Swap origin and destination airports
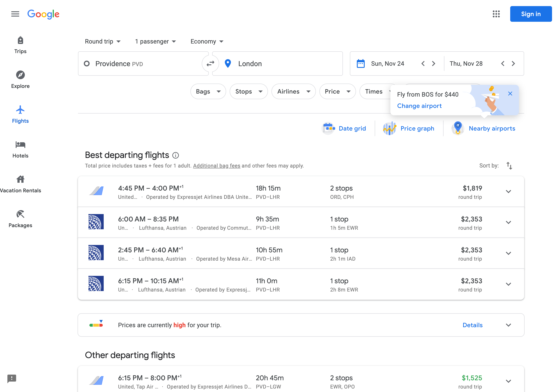Image resolution: width=559 pixels, height=392 pixels. pos(210,64)
